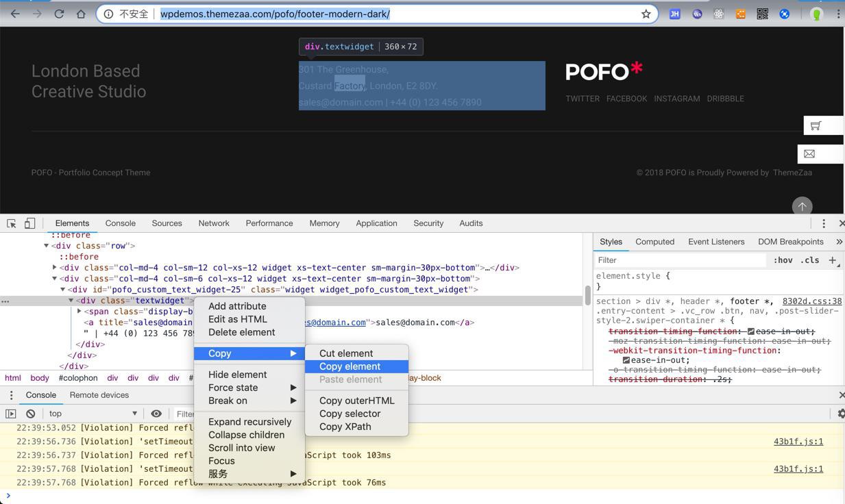Collapse the textwidget div node
The height and width of the screenshot is (504, 845).
71,301
